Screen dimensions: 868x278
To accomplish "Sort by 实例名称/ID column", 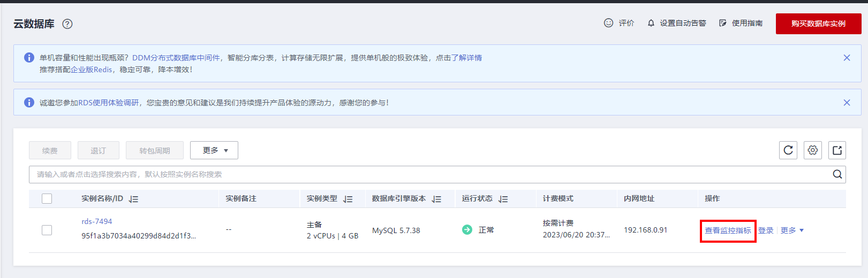I will [134, 199].
